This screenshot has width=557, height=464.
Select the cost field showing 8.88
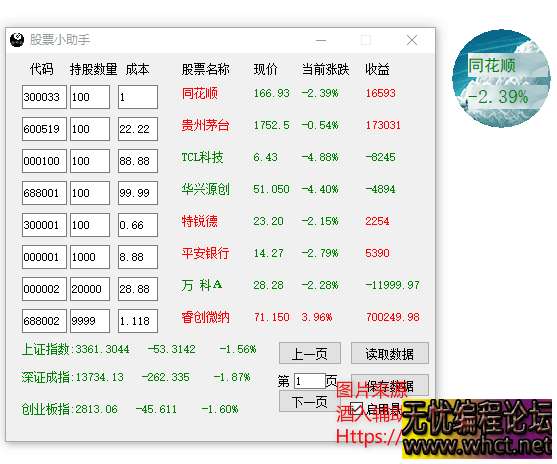[x=138, y=257]
